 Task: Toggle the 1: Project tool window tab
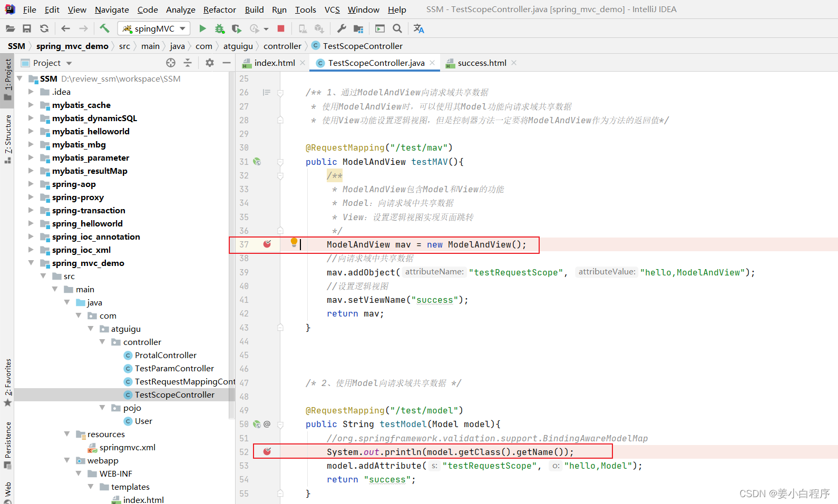7,80
